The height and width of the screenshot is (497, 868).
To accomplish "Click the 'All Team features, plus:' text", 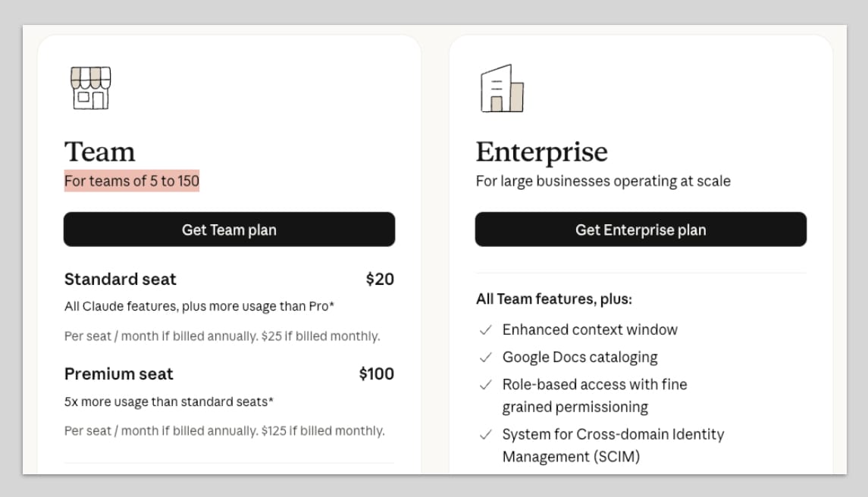I will [x=554, y=299].
